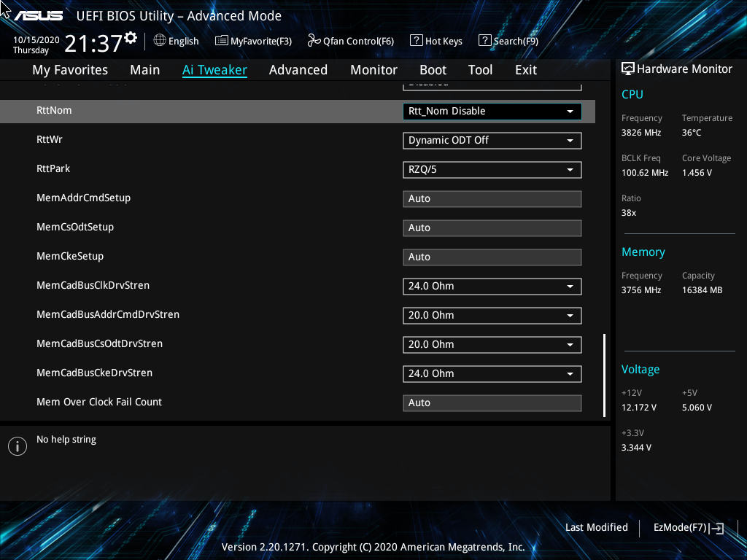Click the settings list scrollbar

click(605, 376)
